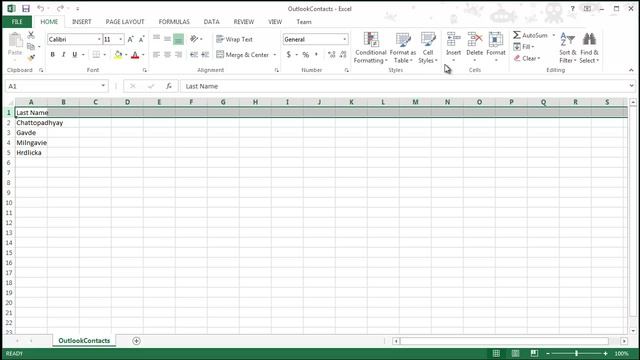Click the Delete cells icon
The image size is (640, 360).
coord(475,40)
